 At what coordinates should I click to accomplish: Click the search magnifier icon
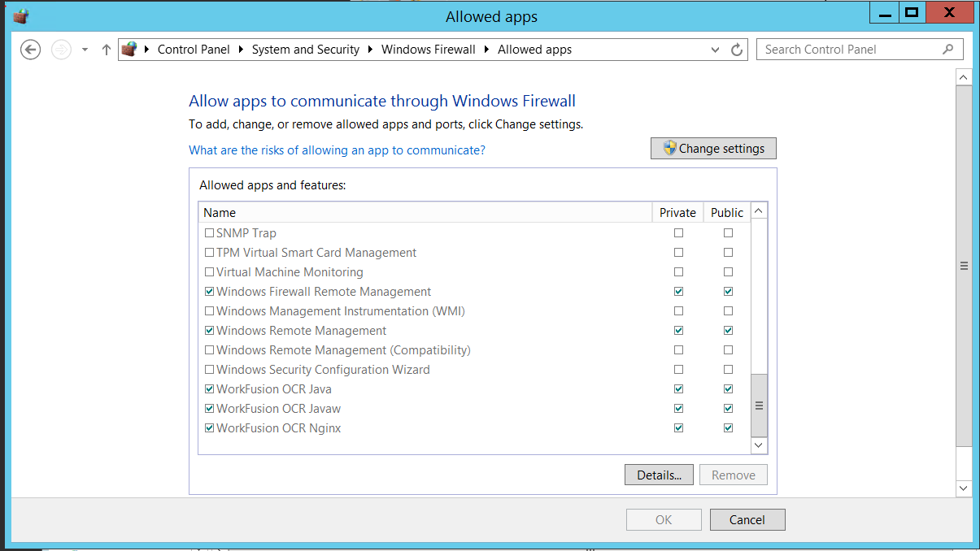948,50
